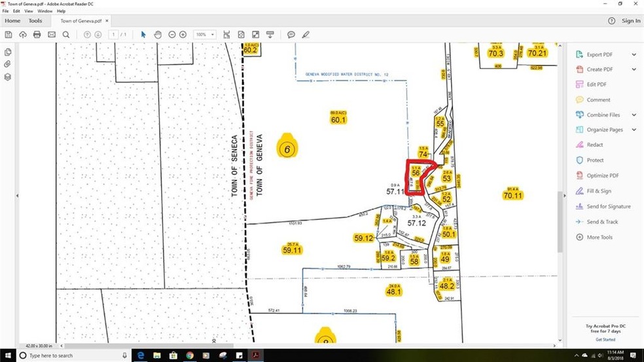The height and width of the screenshot is (362, 644).
Task: Go to next page arrow icon
Action: [x=98, y=35]
